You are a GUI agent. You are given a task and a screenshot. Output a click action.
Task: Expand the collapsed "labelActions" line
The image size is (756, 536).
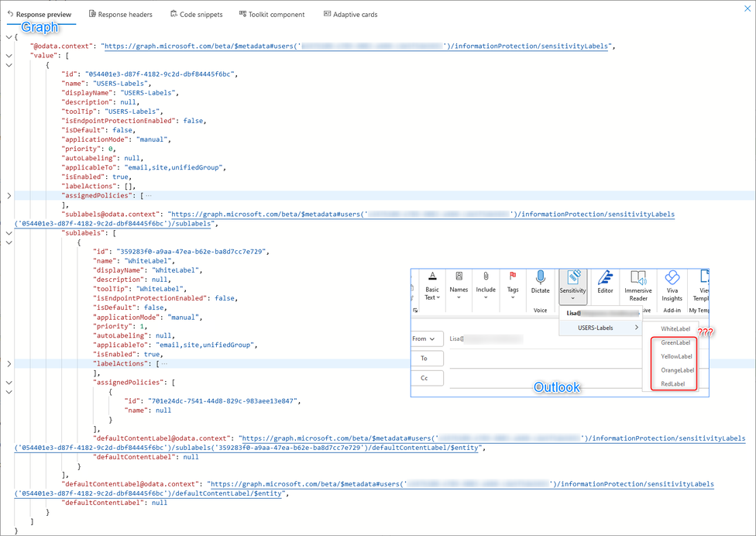[9, 364]
